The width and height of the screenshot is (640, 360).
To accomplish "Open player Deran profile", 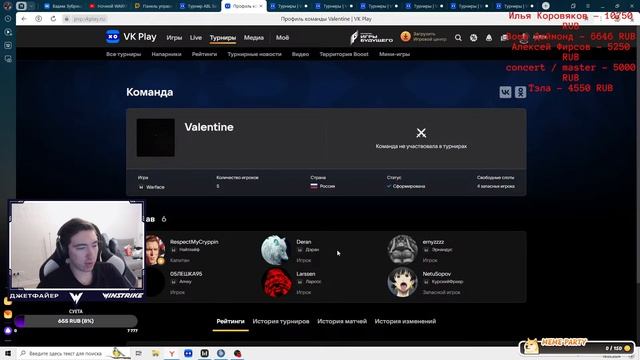I will pos(304,242).
